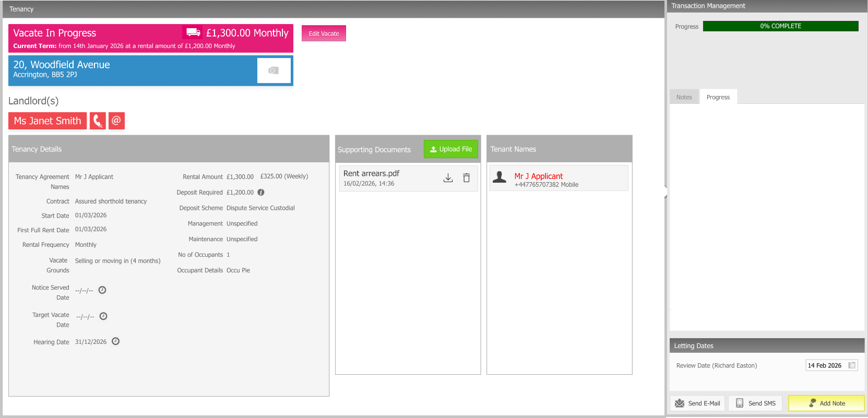The image size is (868, 418).
Task: Switch to the Notes tab
Action: point(684,97)
